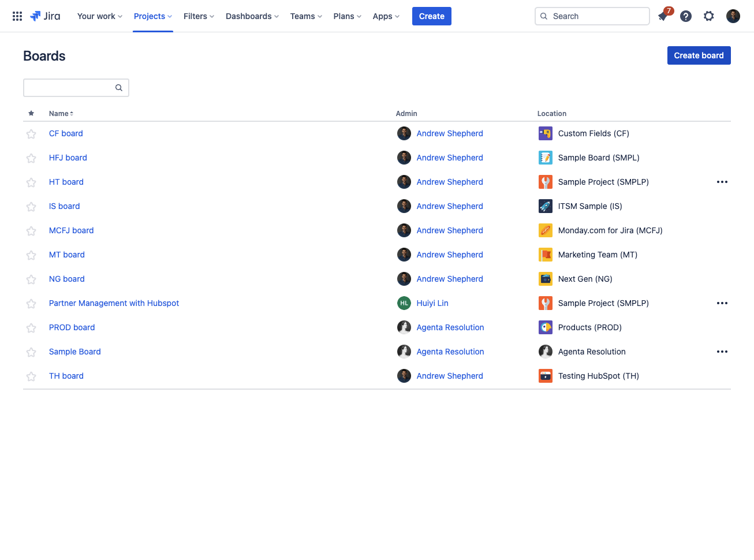Viewport: 754px width, 560px height.
Task: Click the Jira logo
Action: [45, 16]
